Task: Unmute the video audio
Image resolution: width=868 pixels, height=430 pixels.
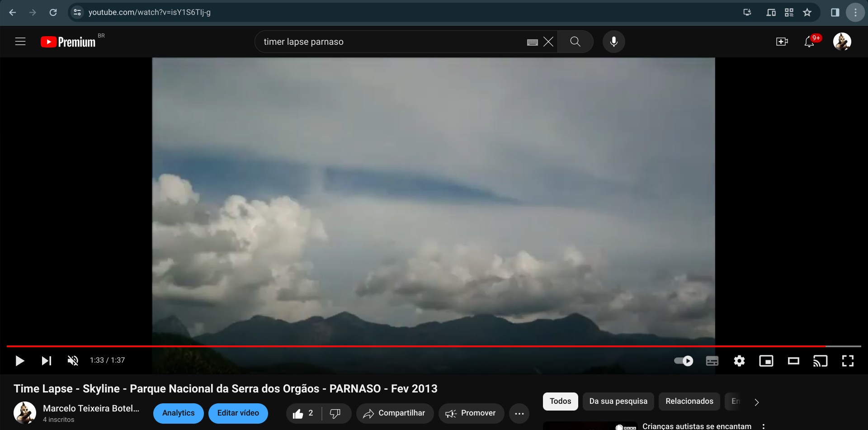Action: pyautogui.click(x=73, y=361)
